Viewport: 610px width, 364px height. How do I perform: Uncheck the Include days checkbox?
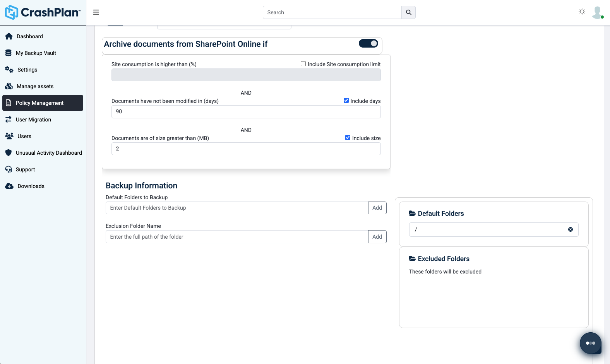coord(346,101)
